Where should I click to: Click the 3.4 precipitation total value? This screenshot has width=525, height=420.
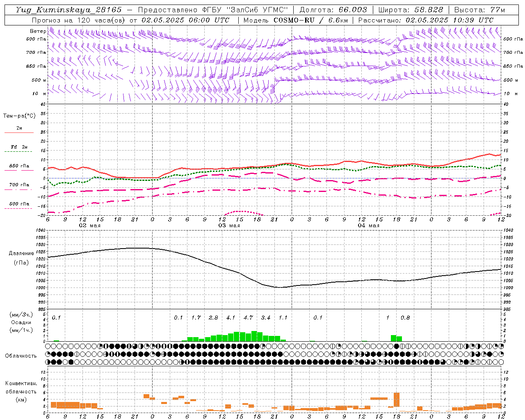[266, 317]
